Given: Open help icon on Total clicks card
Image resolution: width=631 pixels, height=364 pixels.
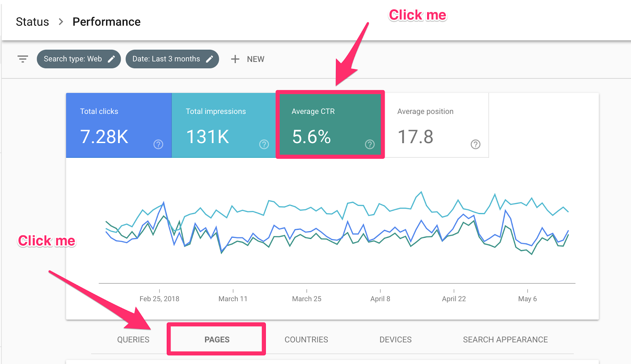Looking at the screenshot, I should tap(158, 144).
